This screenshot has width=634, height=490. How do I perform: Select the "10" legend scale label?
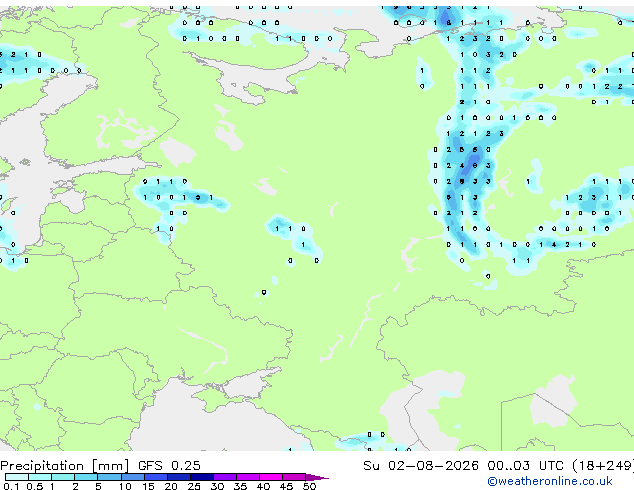click(125, 486)
